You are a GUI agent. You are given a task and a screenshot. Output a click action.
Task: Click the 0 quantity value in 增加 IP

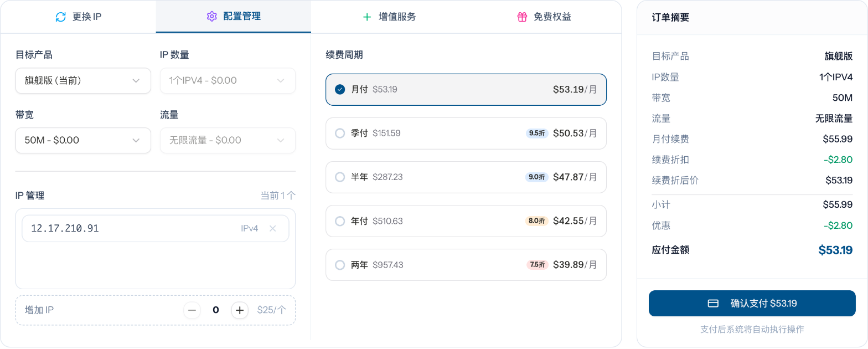tap(216, 310)
